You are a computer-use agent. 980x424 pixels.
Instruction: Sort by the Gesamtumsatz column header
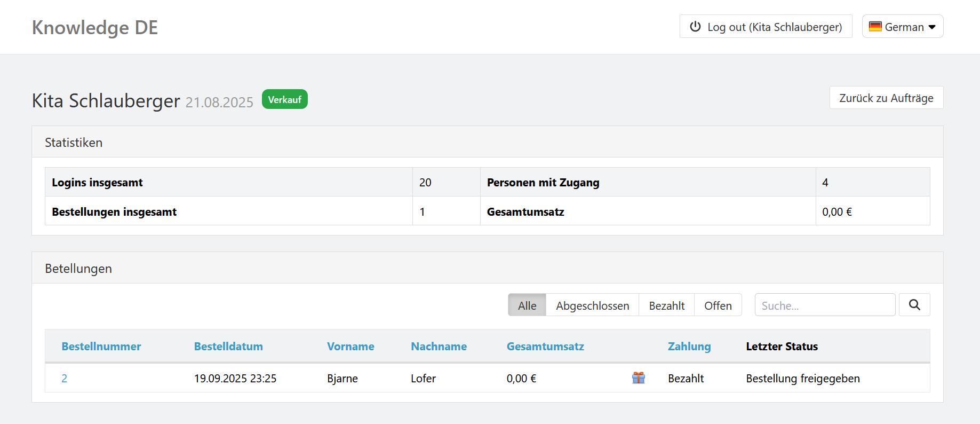[x=545, y=347]
